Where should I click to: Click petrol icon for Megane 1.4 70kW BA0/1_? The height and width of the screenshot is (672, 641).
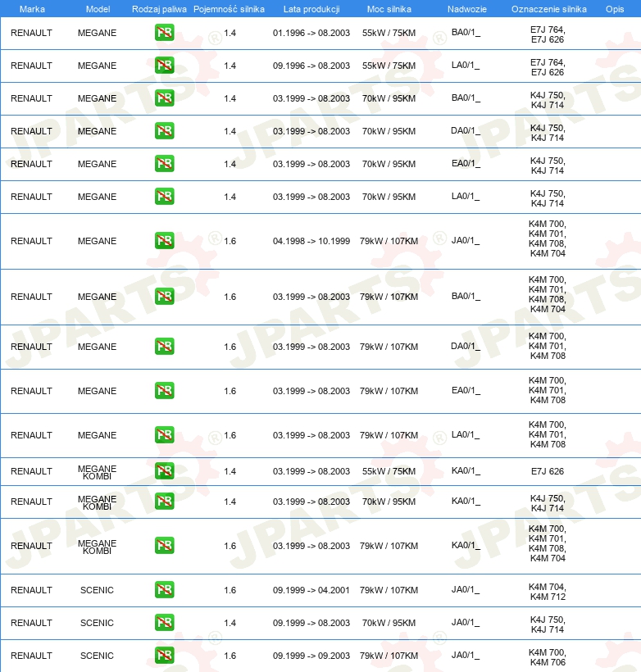[x=165, y=98]
